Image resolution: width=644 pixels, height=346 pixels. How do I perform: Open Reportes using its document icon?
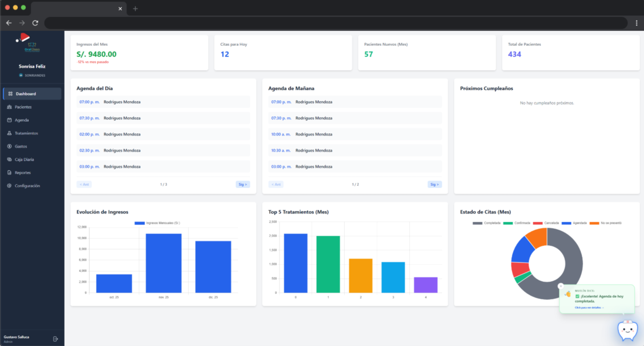click(9, 173)
